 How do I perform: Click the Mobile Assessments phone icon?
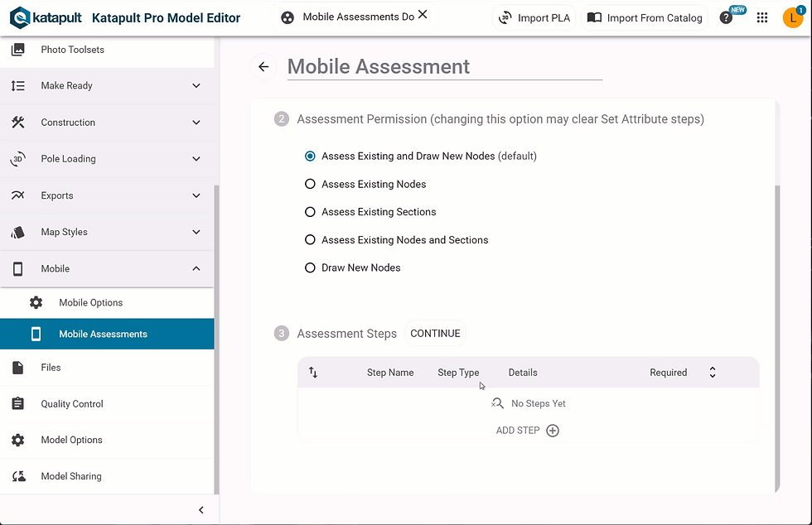(x=36, y=334)
